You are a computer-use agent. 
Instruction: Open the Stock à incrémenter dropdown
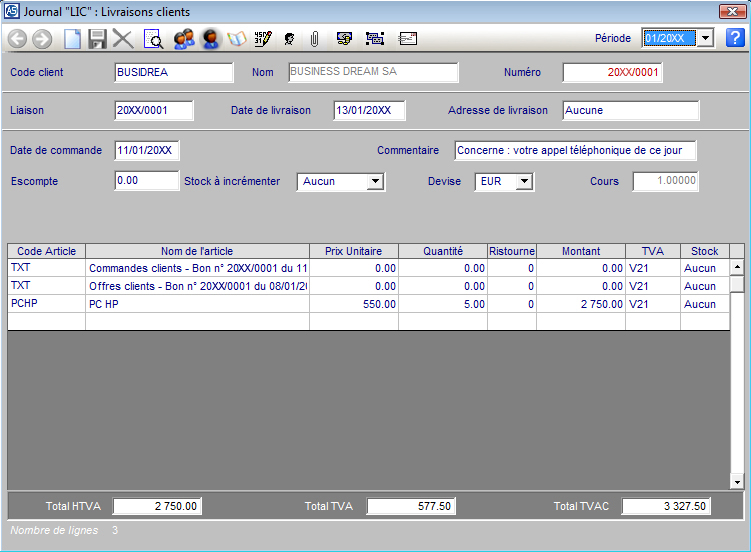coord(375,182)
